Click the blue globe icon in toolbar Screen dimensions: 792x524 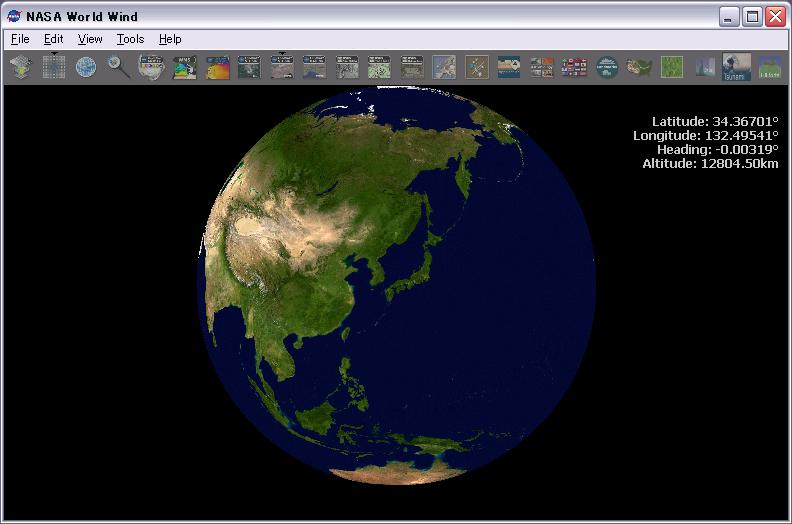pos(86,67)
